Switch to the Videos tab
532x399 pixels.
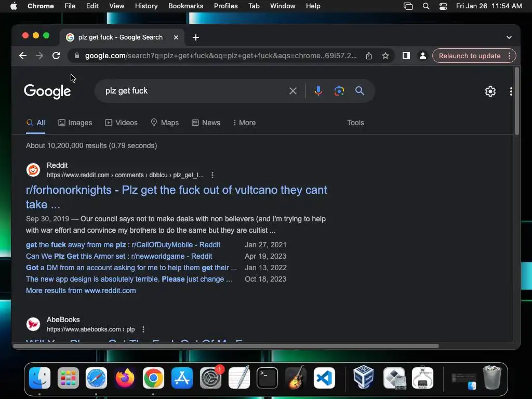tap(121, 123)
